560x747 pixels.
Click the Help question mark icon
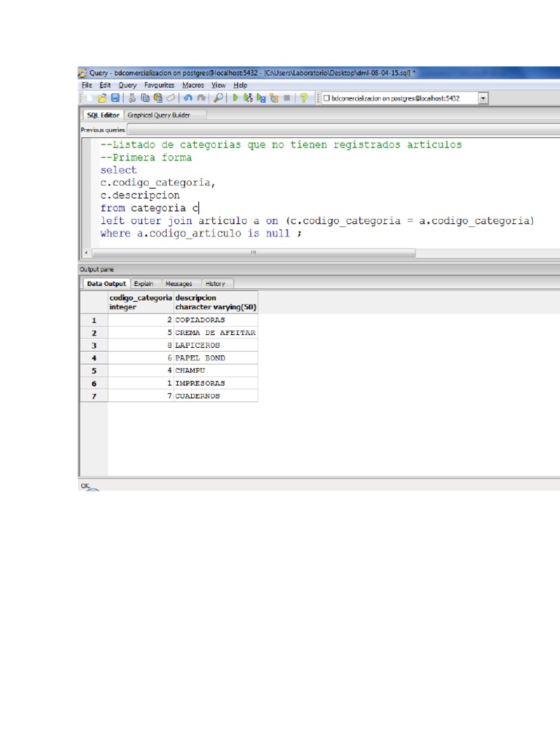(x=304, y=98)
